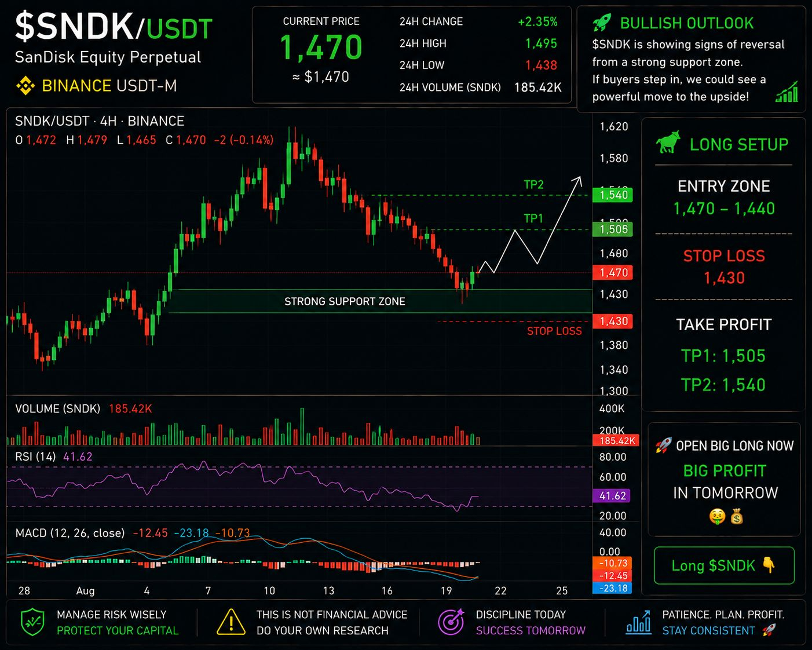Click the TP2 label on the chart
Image resolution: width=812 pixels, height=650 pixels.
coord(533,185)
